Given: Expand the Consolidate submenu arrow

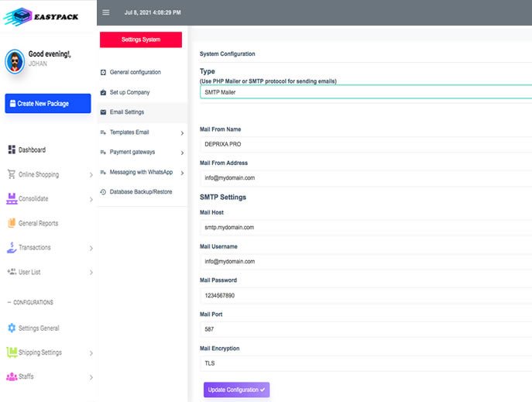Looking at the screenshot, I should [x=91, y=199].
